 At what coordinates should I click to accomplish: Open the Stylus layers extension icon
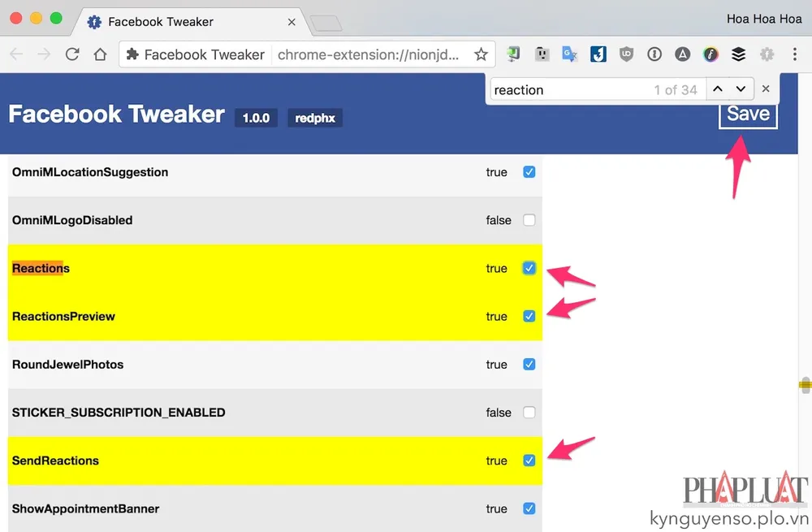pyautogui.click(x=737, y=54)
